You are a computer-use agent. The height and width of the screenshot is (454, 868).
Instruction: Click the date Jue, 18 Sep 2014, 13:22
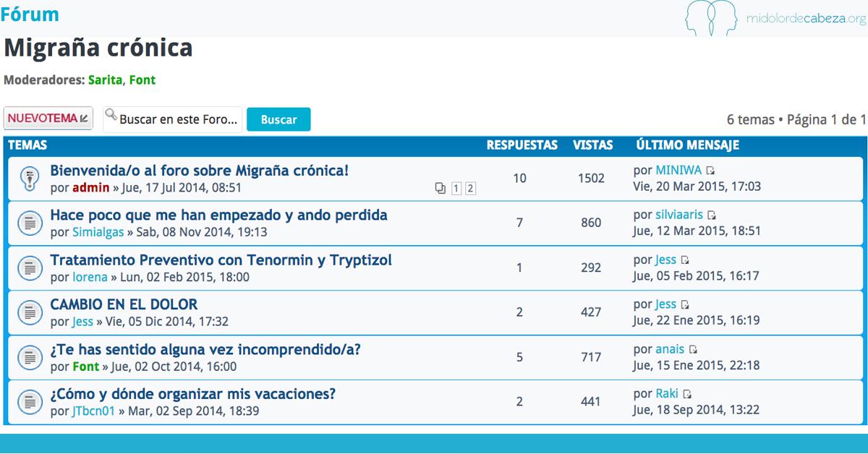click(696, 411)
